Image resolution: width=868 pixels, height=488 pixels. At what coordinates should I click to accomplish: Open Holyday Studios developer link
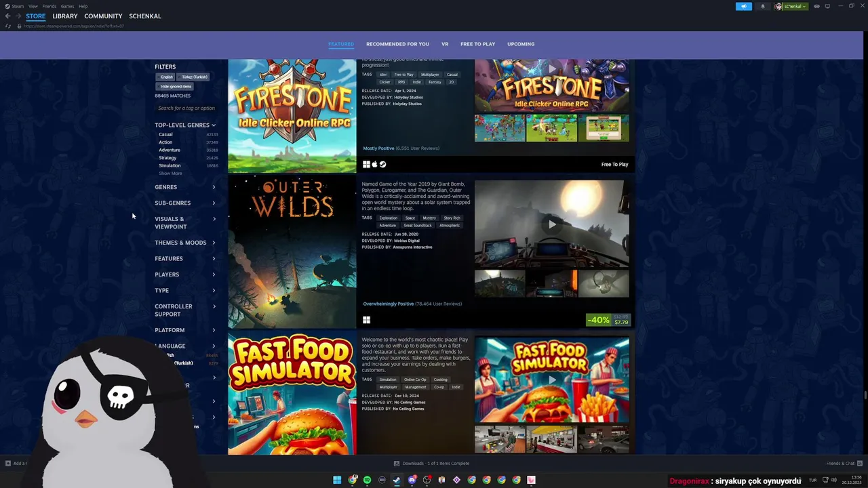408,97
